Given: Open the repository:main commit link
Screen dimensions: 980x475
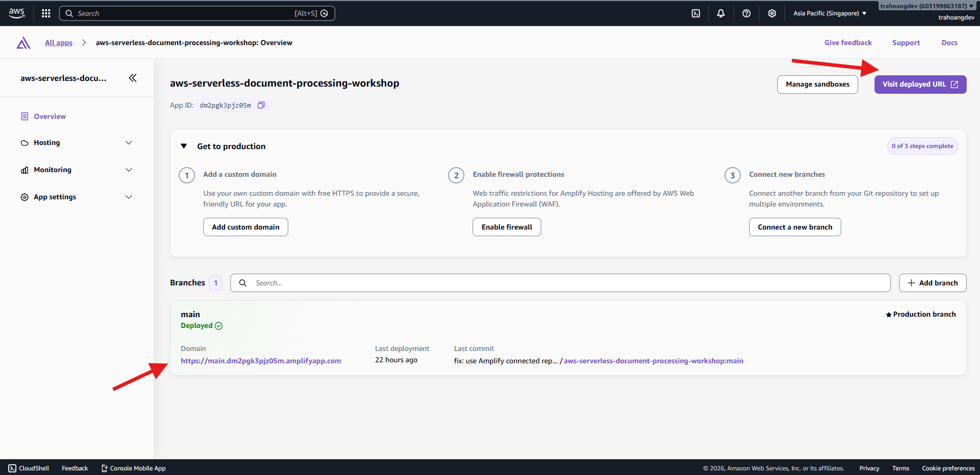Looking at the screenshot, I should pyautogui.click(x=653, y=361).
